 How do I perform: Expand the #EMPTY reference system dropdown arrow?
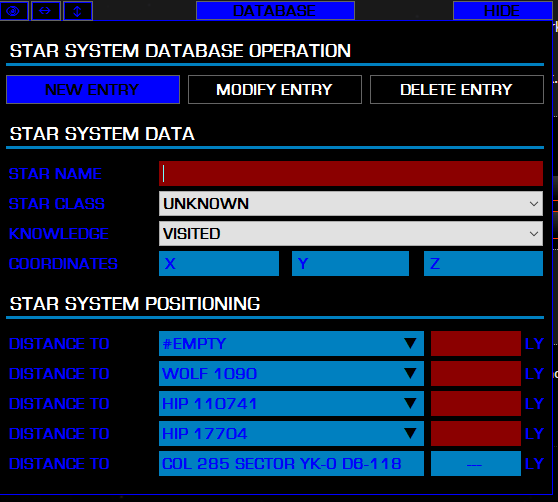coord(410,344)
